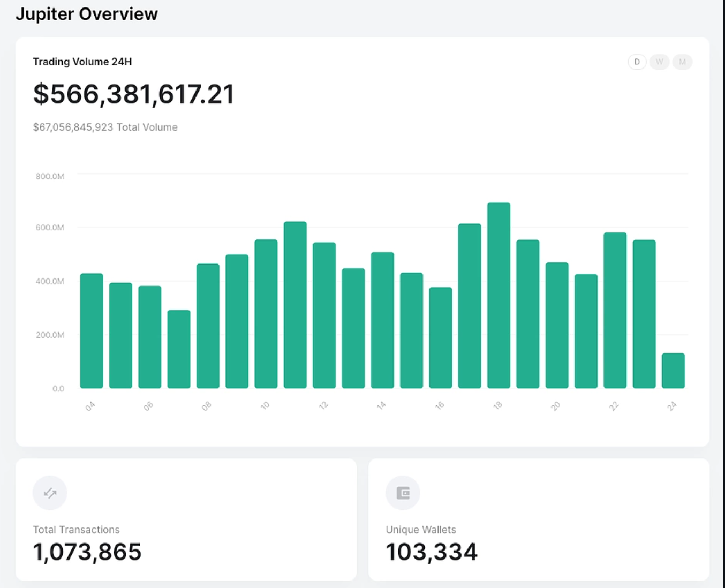Viewport: 725px width, 588px height.
Task: Switch chart to W (weekly) view
Action: click(659, 62)
